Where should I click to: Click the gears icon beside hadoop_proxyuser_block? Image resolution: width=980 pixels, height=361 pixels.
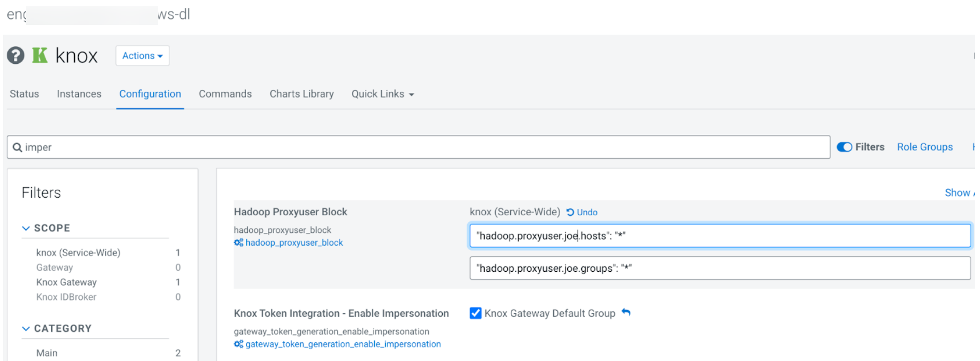(238, 243)
